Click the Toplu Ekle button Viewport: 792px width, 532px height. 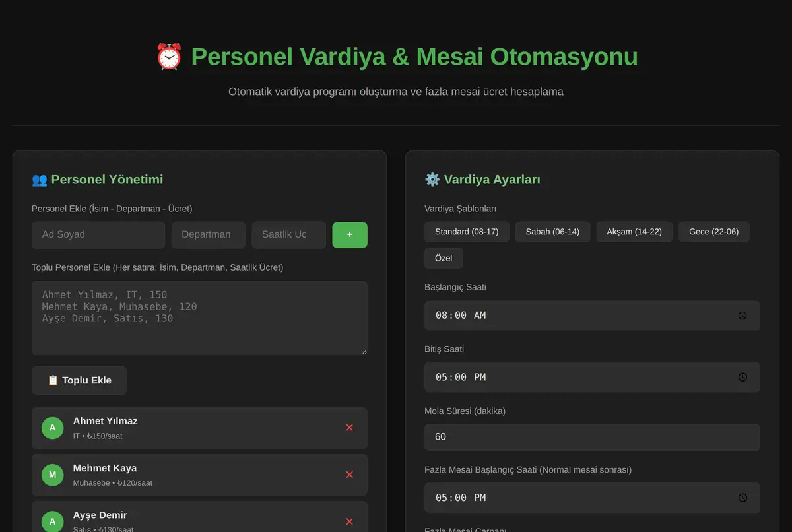pyautogui.click(x=79, y=380)
